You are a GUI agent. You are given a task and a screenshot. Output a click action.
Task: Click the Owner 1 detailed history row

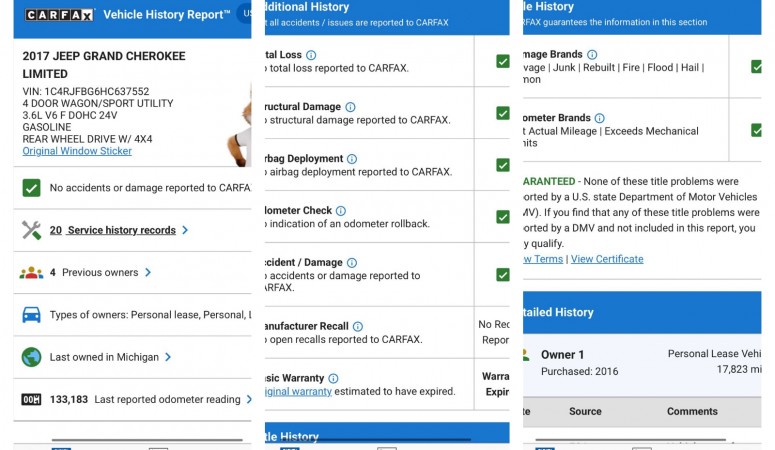coord(640,362)
